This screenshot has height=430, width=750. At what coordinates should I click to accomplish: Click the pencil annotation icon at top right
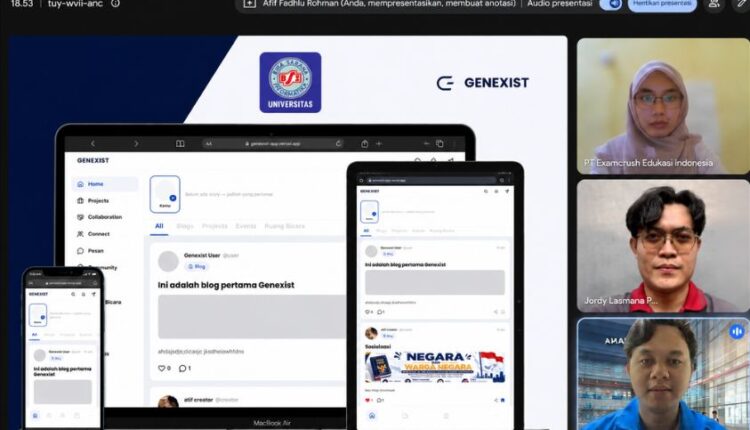coord(742,4)
